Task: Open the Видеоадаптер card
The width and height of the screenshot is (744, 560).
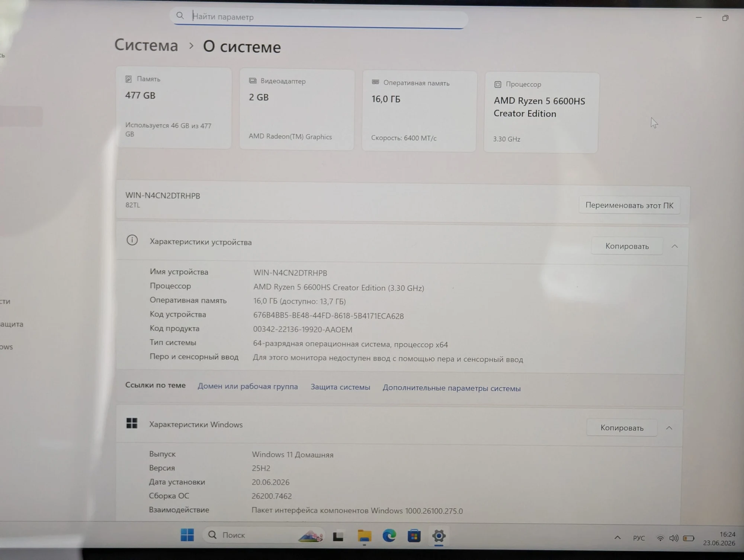Action: pyautogui.click(x=297, y=110)
